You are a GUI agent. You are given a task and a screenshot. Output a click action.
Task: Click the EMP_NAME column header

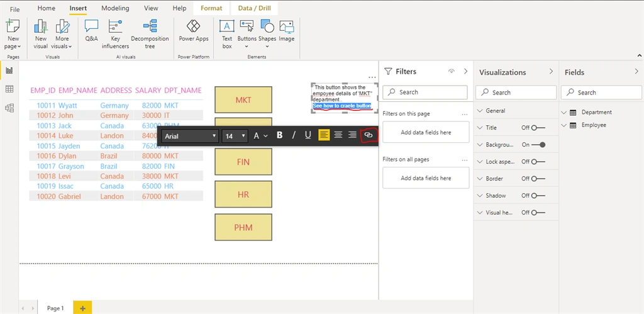click(78, 91)
